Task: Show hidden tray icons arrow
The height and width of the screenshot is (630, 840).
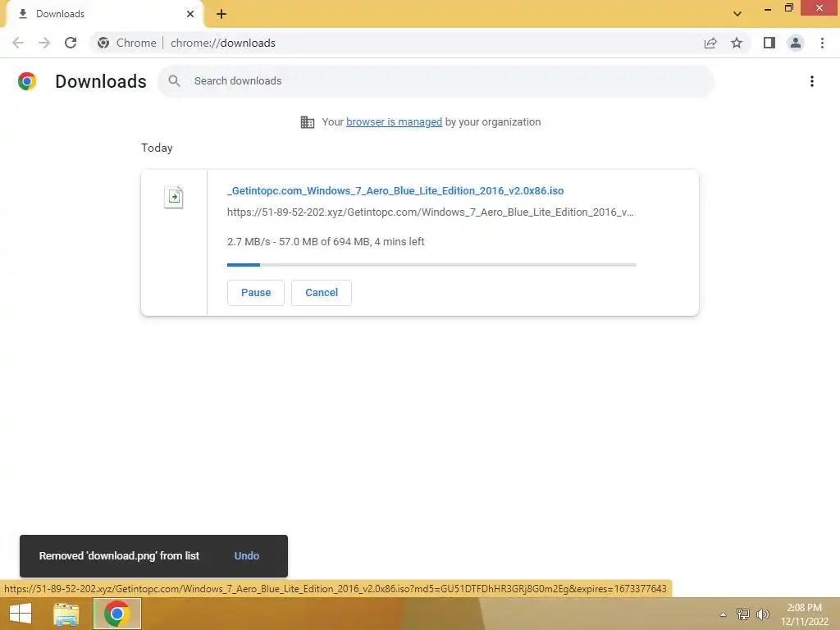Action: coord(724,614)
